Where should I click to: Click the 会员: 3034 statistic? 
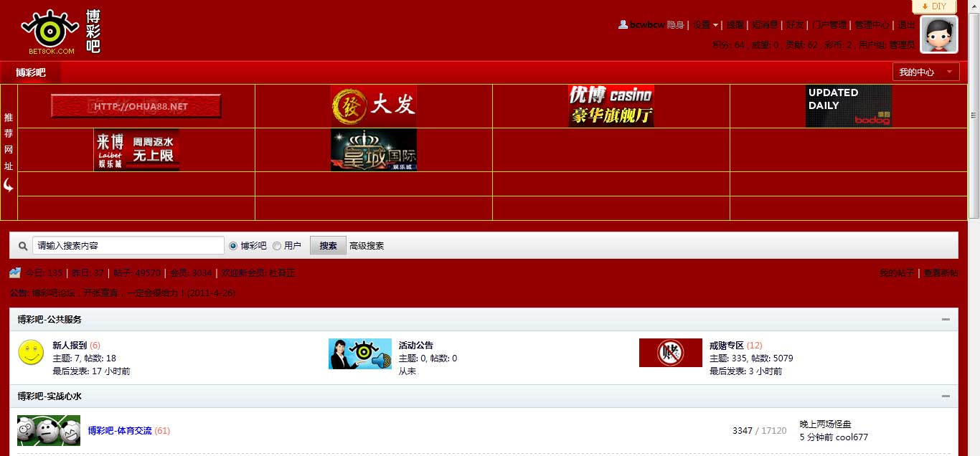[191, 273]
